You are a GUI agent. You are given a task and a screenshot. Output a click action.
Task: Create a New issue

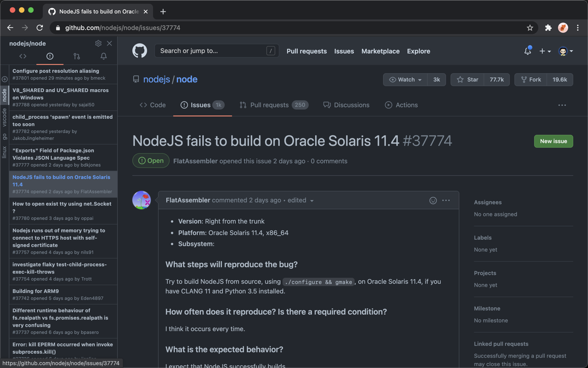pyautogui.click(x=554, y=141)
